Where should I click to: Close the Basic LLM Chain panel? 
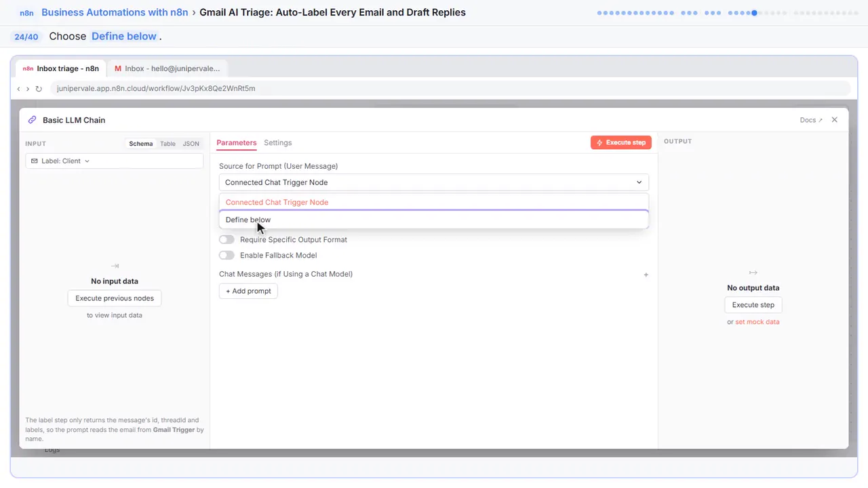(835, 120)
